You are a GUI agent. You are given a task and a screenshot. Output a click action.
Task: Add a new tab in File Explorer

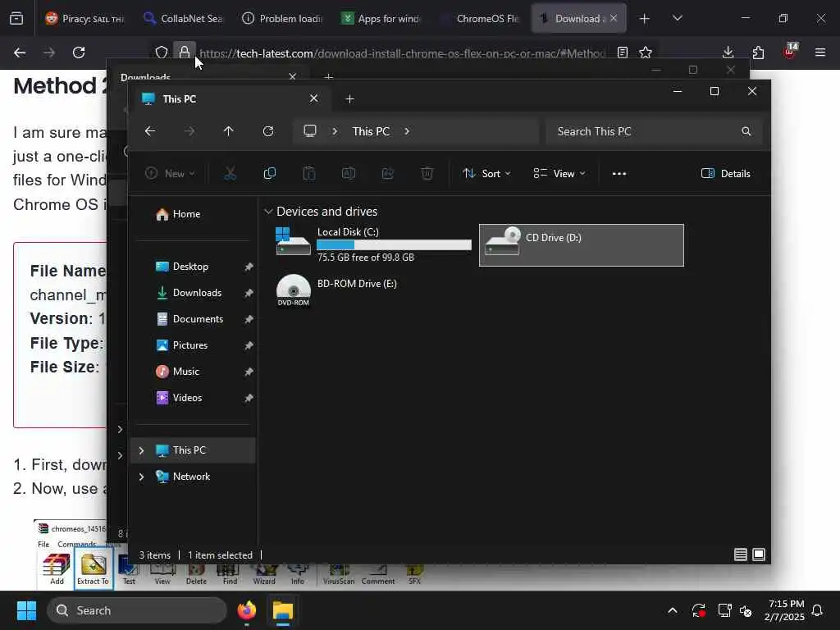(x=349, y=99)
